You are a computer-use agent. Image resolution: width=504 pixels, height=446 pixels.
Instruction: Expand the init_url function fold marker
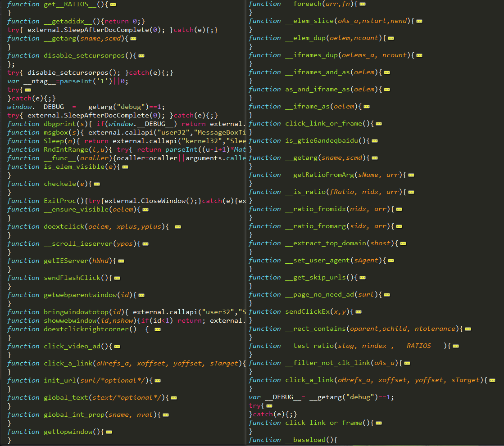pos(158,381)
